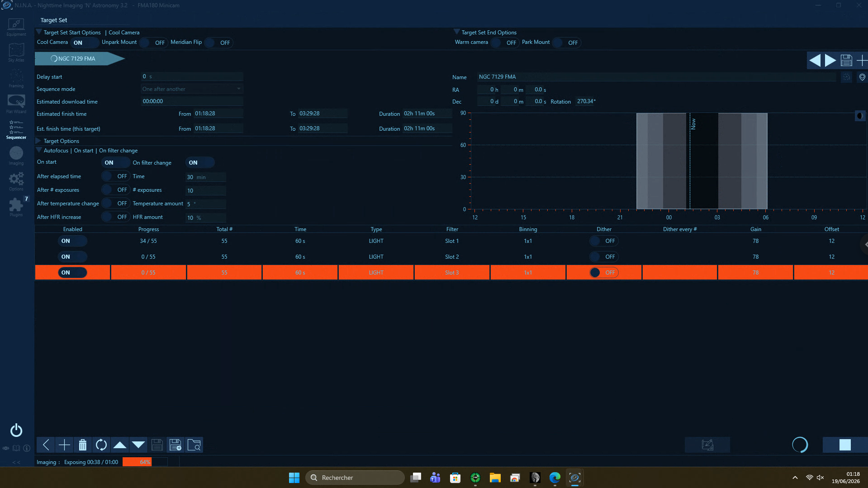The height and width of the screenshot is (488, 868).
Task: Save the target set with disk icon
Action: (846, 60)
